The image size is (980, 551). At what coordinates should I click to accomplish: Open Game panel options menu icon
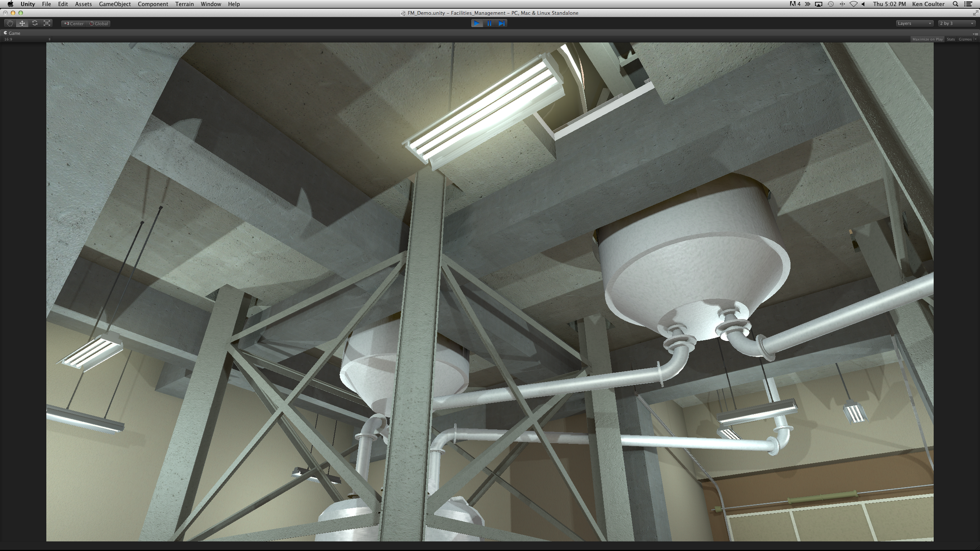pyautogui.click(x=975, y=34)
